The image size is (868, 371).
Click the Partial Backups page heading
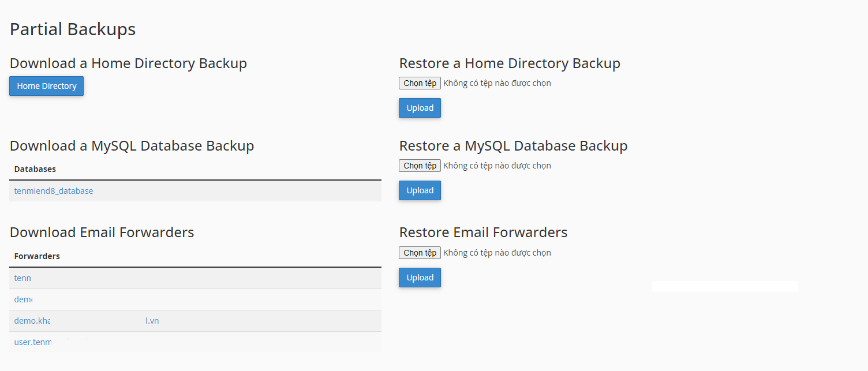click(73, 29)
